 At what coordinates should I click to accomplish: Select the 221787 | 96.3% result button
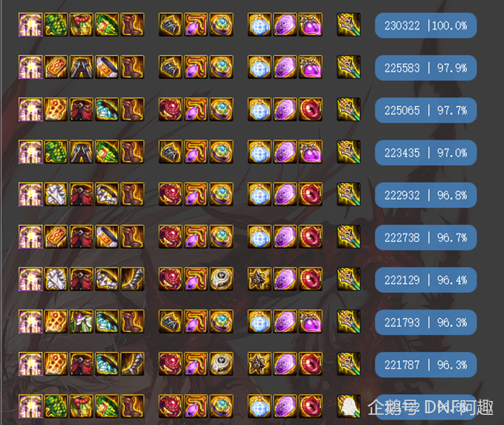click(x=426, y=365)
